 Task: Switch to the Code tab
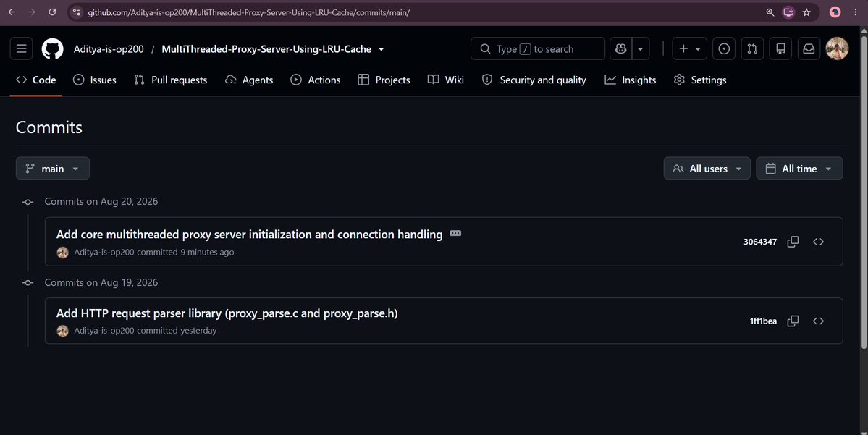36,80
